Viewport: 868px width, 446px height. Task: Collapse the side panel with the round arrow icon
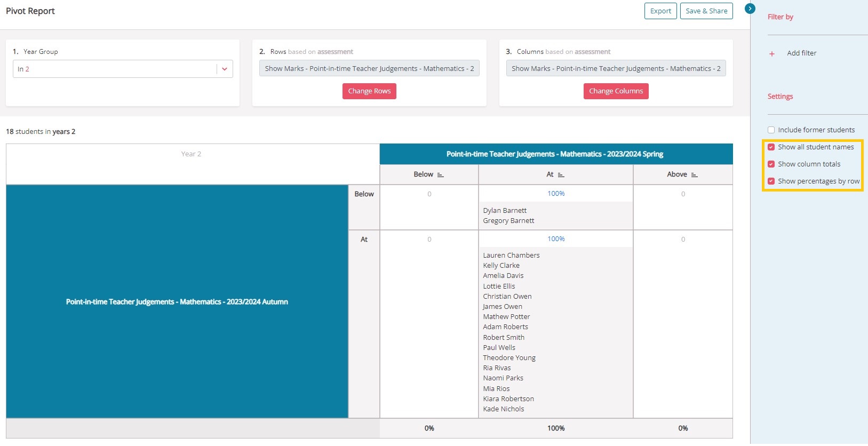tap(750, 9)
